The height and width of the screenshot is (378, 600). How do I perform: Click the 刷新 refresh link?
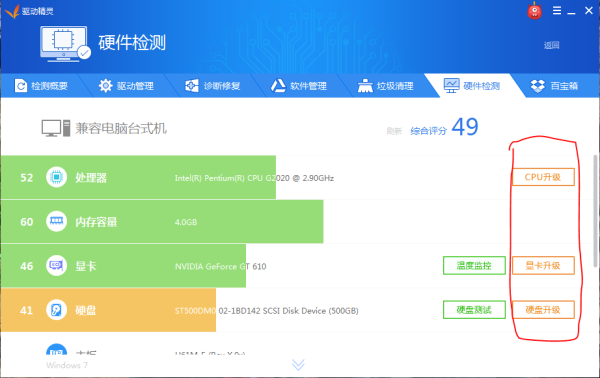(394, 132)
